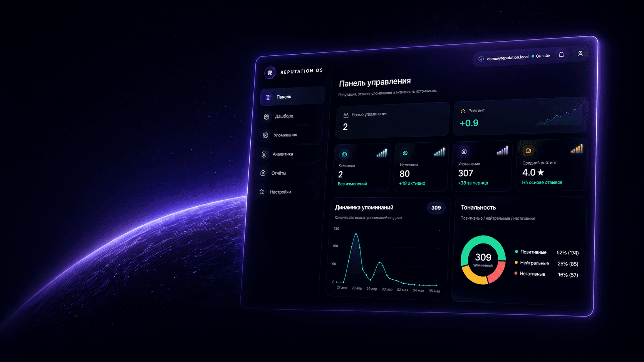The image size is (644, 362).
Task: Click the Упоминания sidebar icon
Action: click(265, 135)
